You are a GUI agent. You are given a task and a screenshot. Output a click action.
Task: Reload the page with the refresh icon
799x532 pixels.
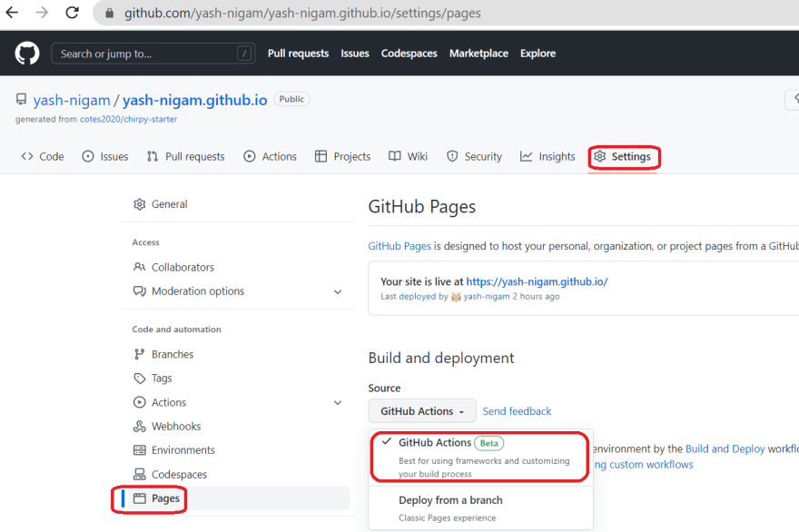(x=72, y=12)
